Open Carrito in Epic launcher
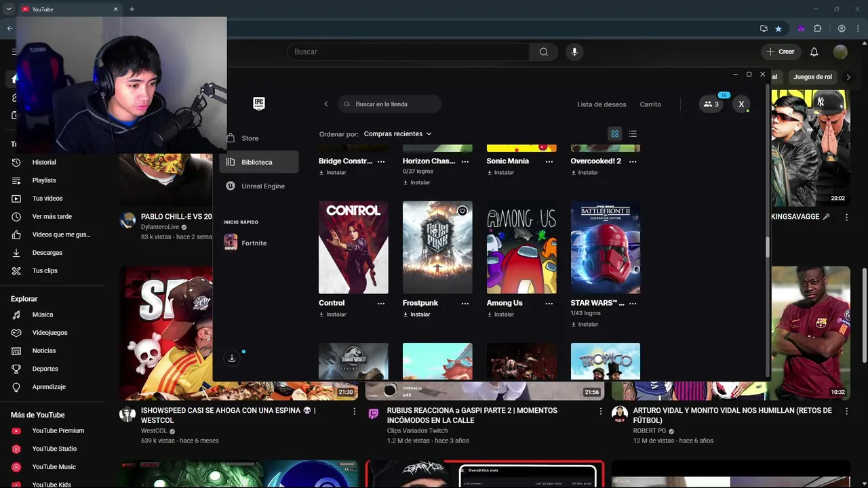 (x=650, y=104)
